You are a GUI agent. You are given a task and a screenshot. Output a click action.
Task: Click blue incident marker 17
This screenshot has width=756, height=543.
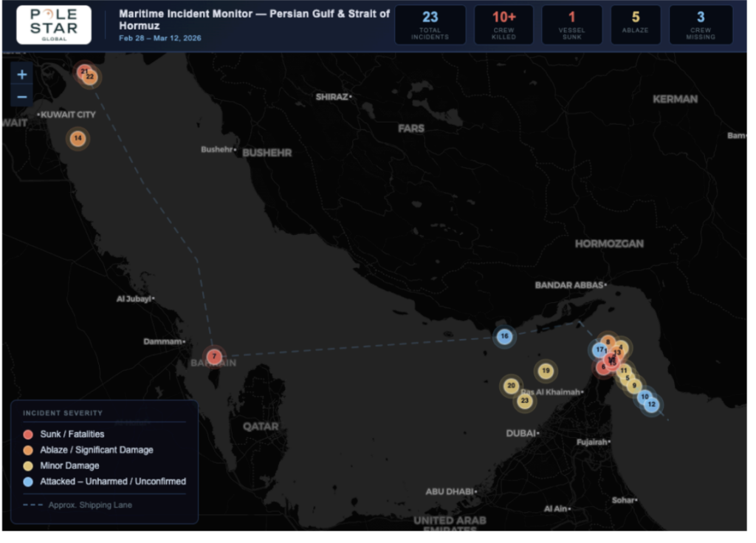pos(599,350)
